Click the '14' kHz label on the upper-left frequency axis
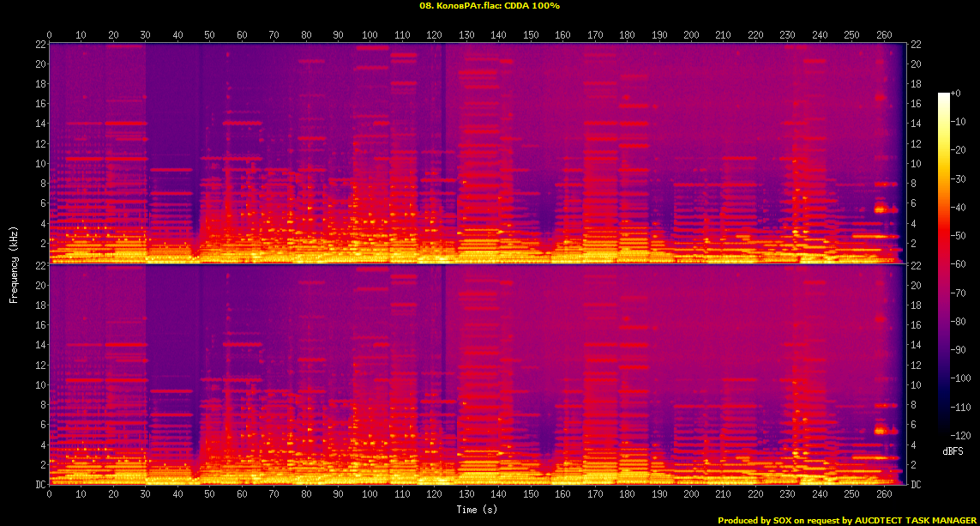Image resolution: width=980 pixels, height=526 pixels. point(40,124)
